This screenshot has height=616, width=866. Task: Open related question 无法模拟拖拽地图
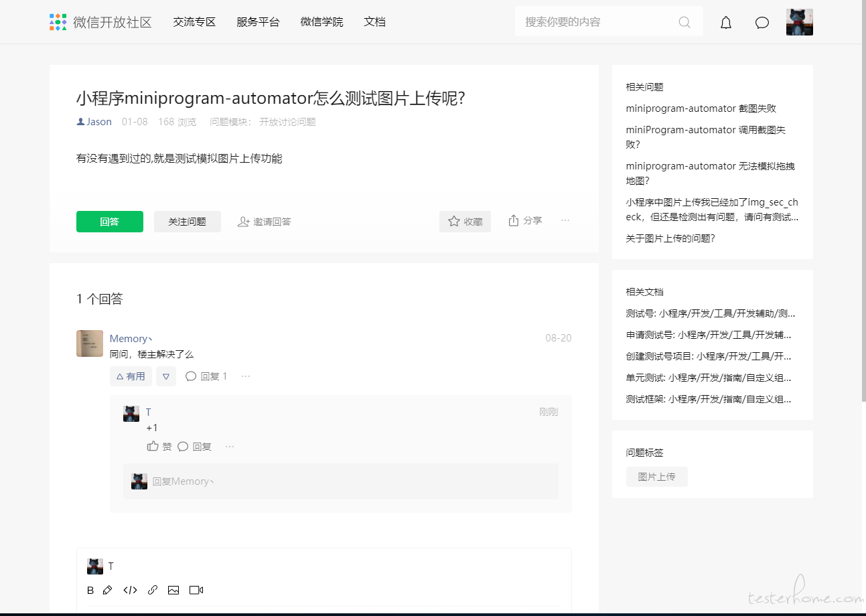pos(711,173)
